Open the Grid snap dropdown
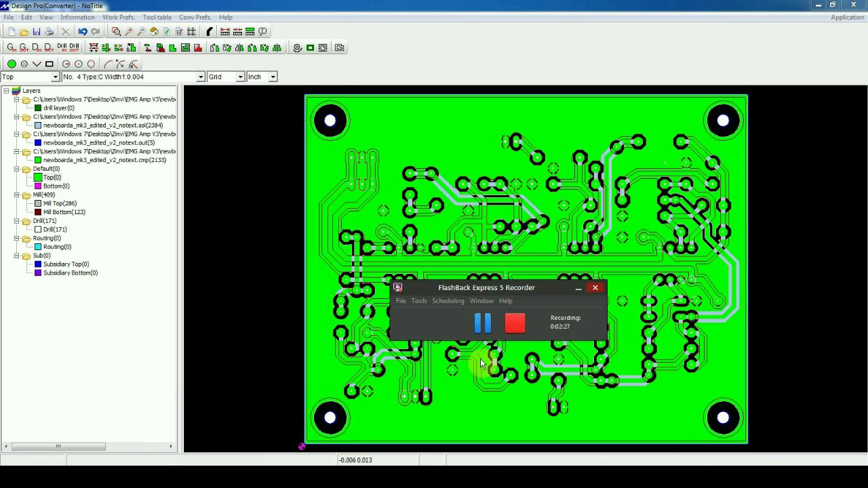The width and height of the screenshot is (868, 488). pos(240,77)
